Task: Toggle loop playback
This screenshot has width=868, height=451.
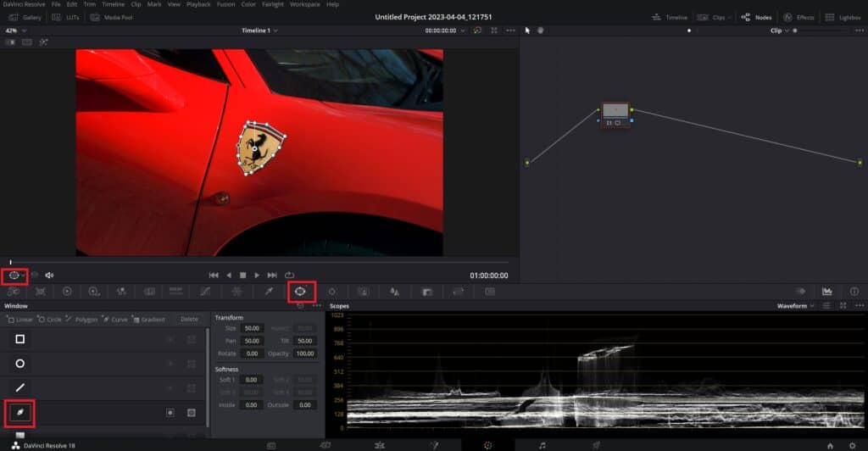Action: (x=289, y=275)
